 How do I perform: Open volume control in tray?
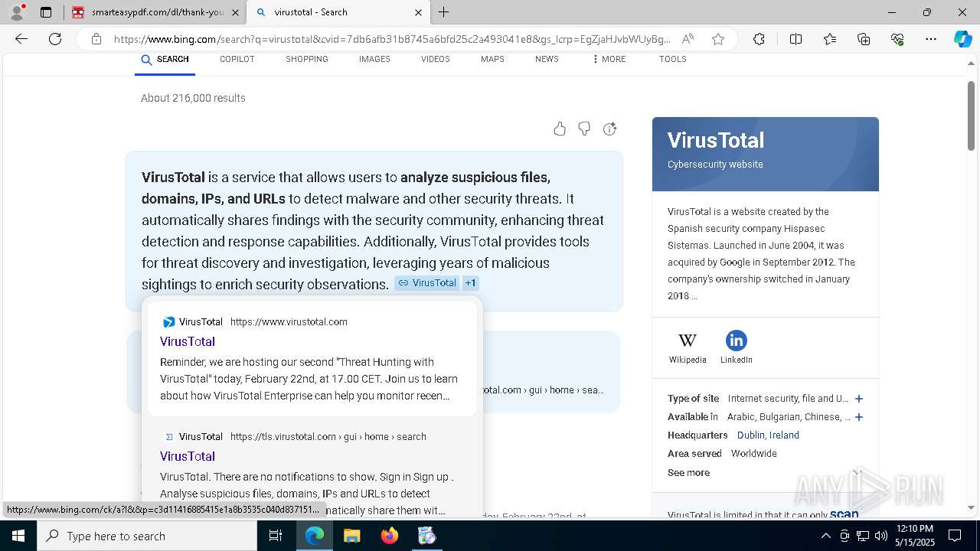click(x=880, y=536)
